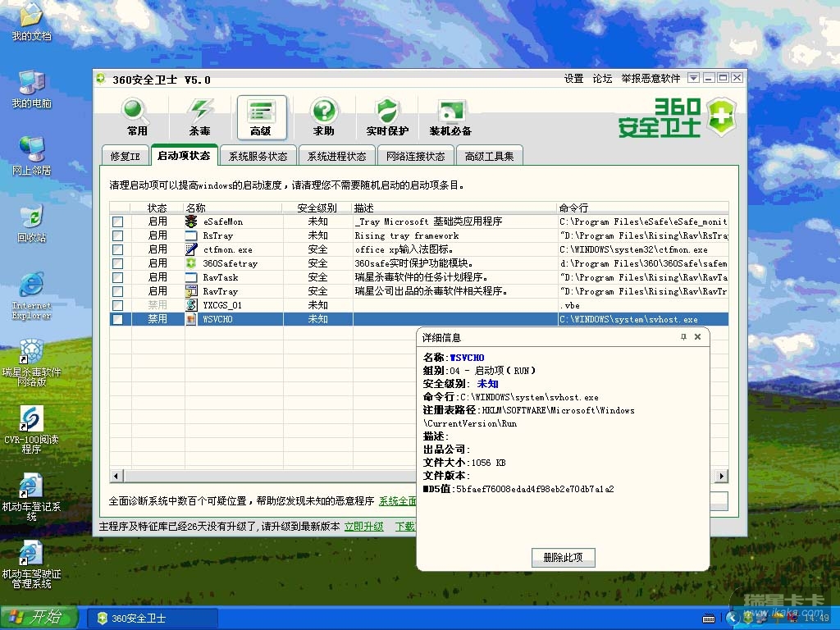
Task: Open CVR-100阅读程序 desktop shortcut
Action: 32,430
